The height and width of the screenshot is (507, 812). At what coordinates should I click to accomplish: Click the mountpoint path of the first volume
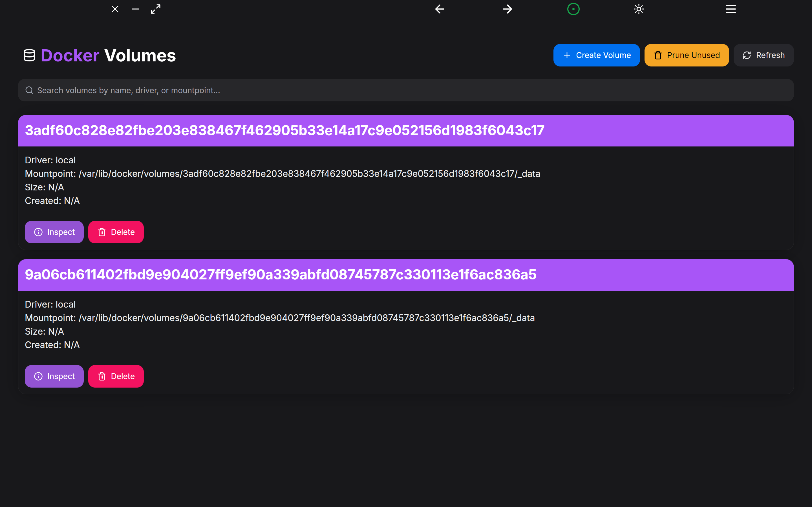point(309,174)
